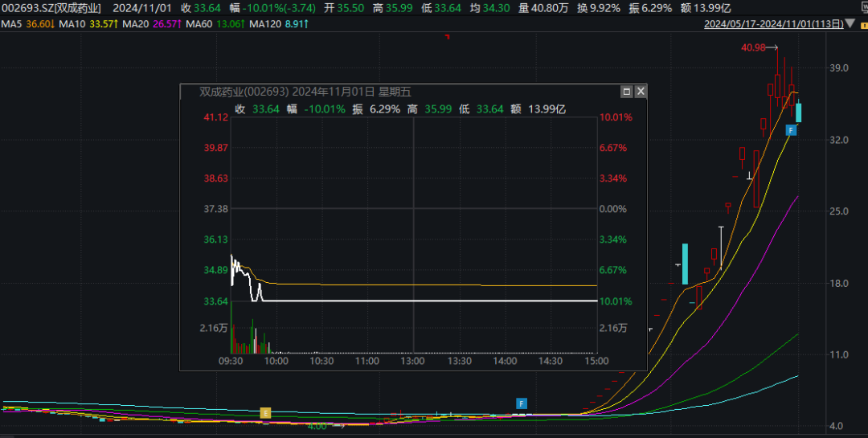Open the date range dropdown triangle

[x=850, y=24]
